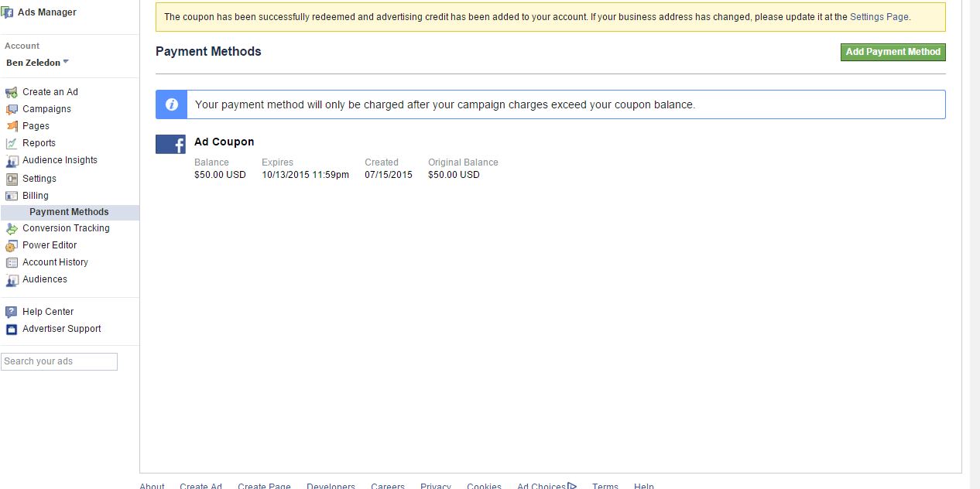The image size is (980, 489).
Task: Click the Reports chart icon
Action: (x=12, y=143)
